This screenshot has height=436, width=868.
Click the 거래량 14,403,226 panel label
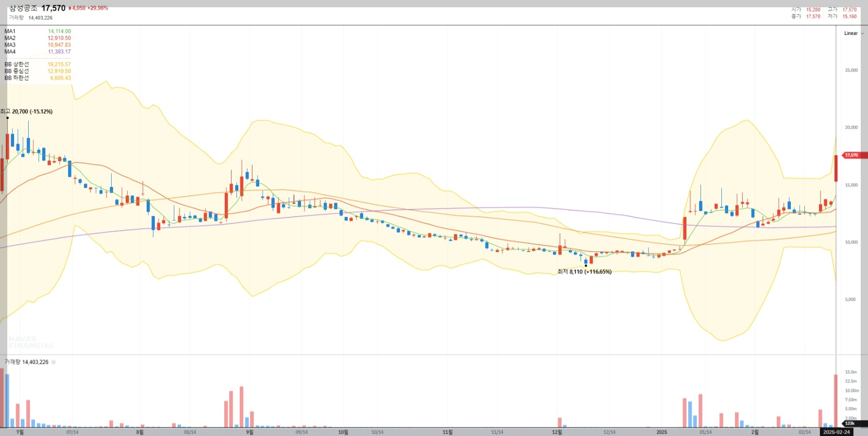click(27, 362)
